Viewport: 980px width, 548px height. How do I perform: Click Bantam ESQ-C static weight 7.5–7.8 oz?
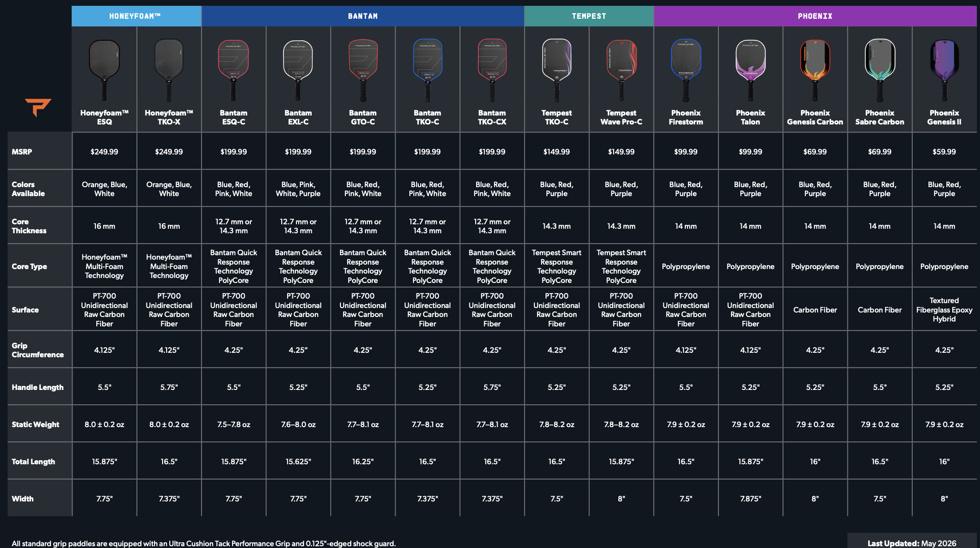[233, 424]
